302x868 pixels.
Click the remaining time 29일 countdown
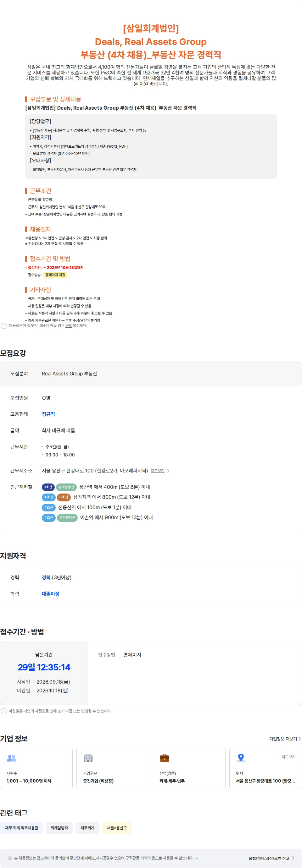click(44, 667)
